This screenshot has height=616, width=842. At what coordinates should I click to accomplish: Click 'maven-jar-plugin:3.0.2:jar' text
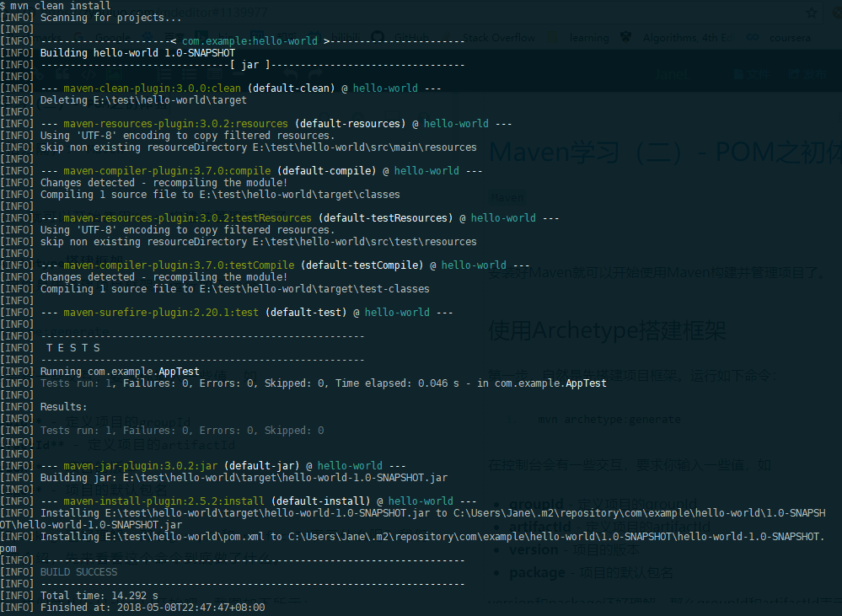[x=140, y=466]
